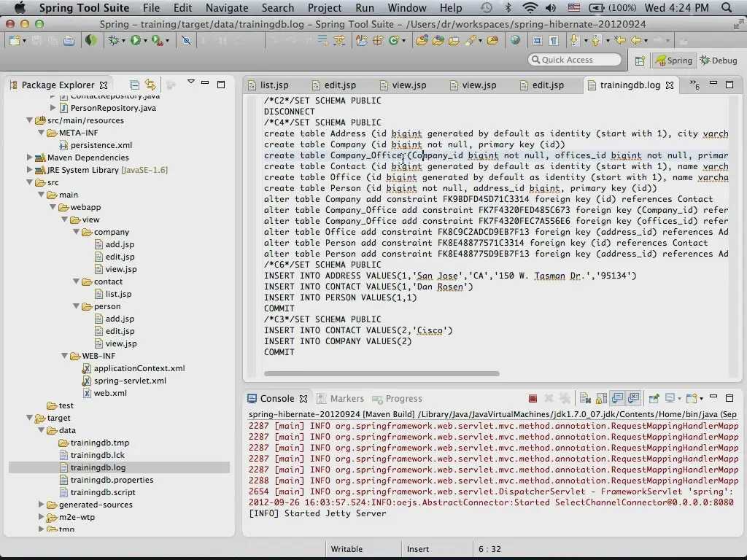Viewport: 747px width, 560px height.
Task: Run the application with green play icon
Action: point(136,41)
